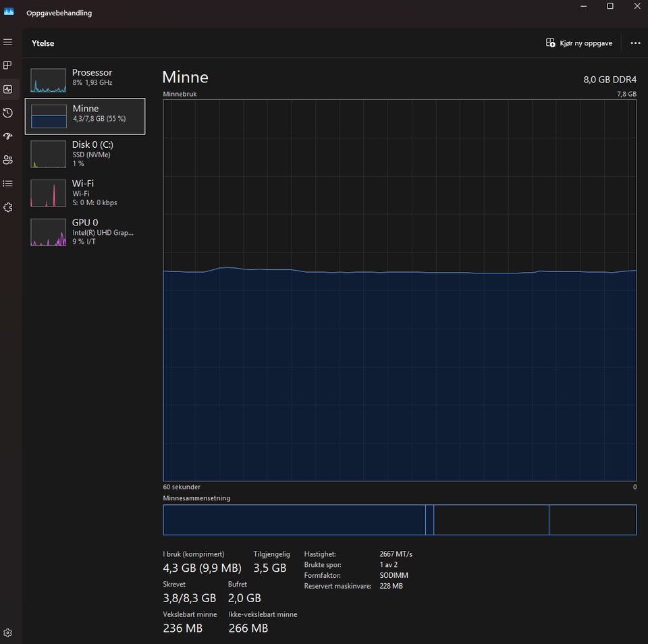Viewport: 648px width, 644px height.
Task: Select Disk 0 (C:) performance entry
Action: pyautogui.click(x=85, y=154)
